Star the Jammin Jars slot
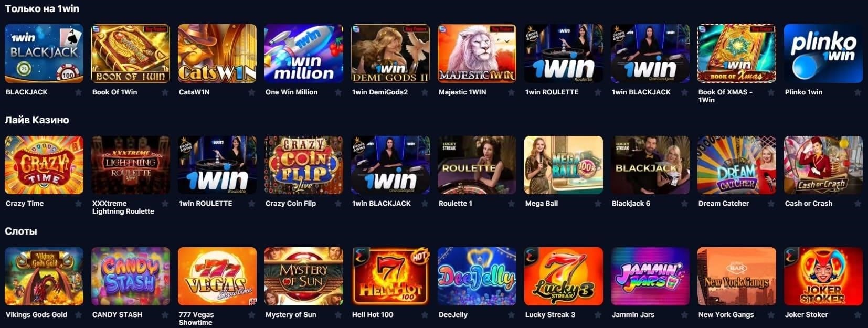868x328 pixels. coord(684,315)
